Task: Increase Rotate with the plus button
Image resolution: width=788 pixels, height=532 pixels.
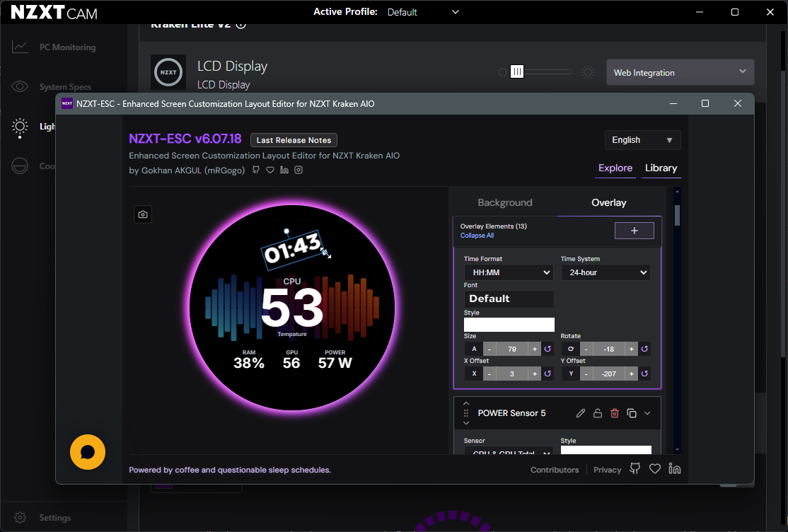Action: tap(631, 349)
